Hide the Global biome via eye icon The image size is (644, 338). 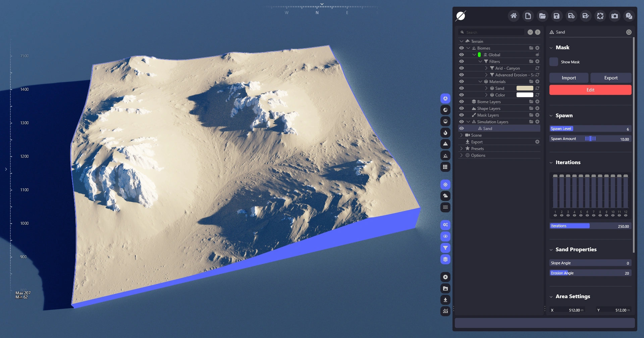(462, 55)
